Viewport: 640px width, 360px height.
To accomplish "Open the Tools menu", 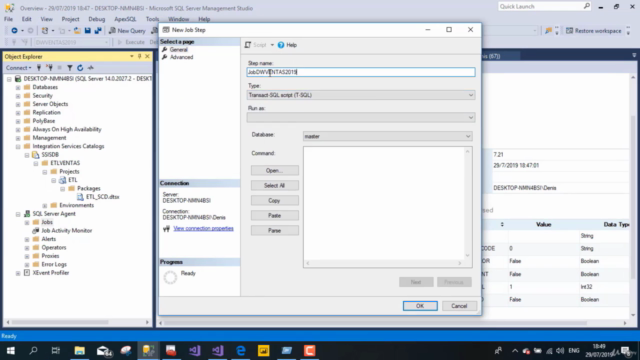I will tap(152, 19).
